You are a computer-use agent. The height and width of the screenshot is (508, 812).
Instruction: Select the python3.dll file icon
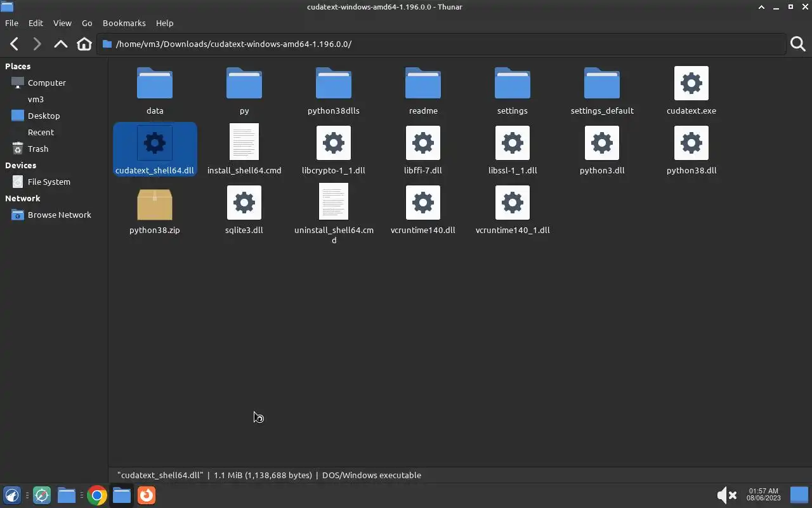click(x=602, y=143)
